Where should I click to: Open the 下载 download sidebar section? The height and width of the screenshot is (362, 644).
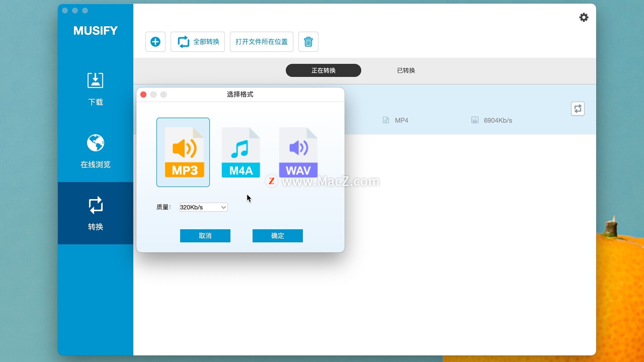96,89
